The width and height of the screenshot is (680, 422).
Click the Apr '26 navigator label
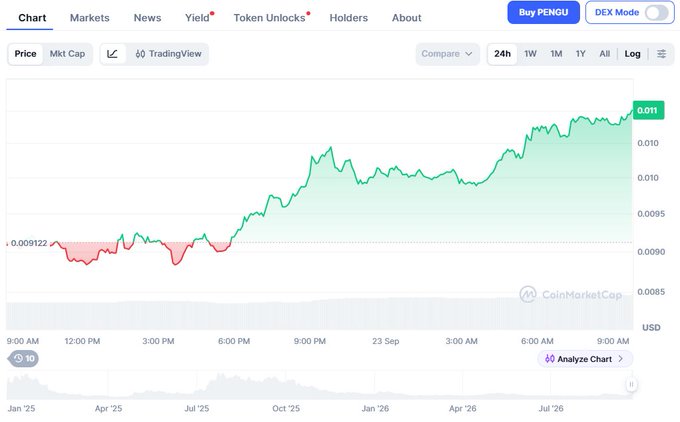462,409
